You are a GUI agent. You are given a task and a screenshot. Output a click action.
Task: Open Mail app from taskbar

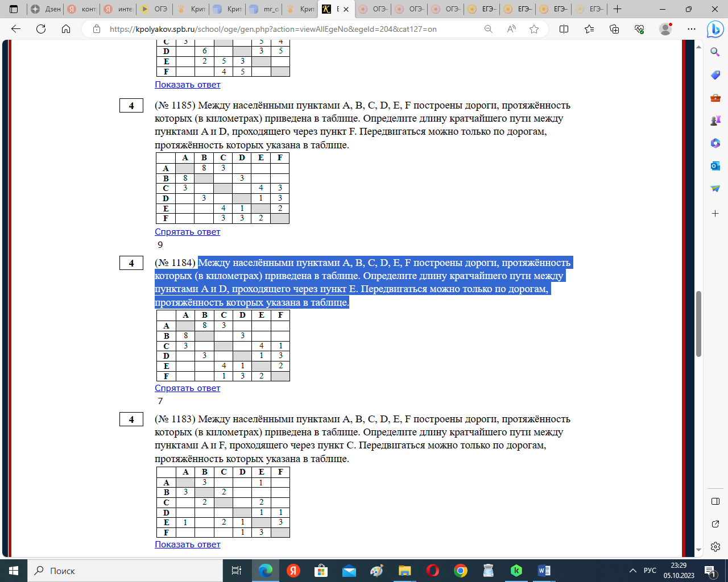coord(349,571)
